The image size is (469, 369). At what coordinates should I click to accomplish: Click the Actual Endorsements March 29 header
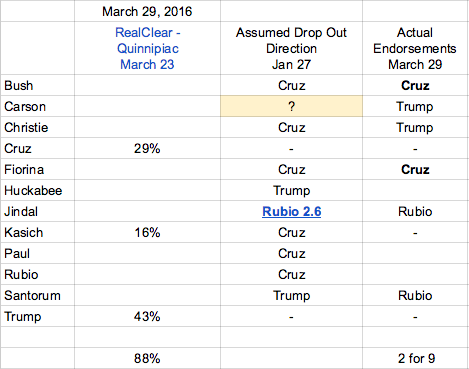(415, 48)
